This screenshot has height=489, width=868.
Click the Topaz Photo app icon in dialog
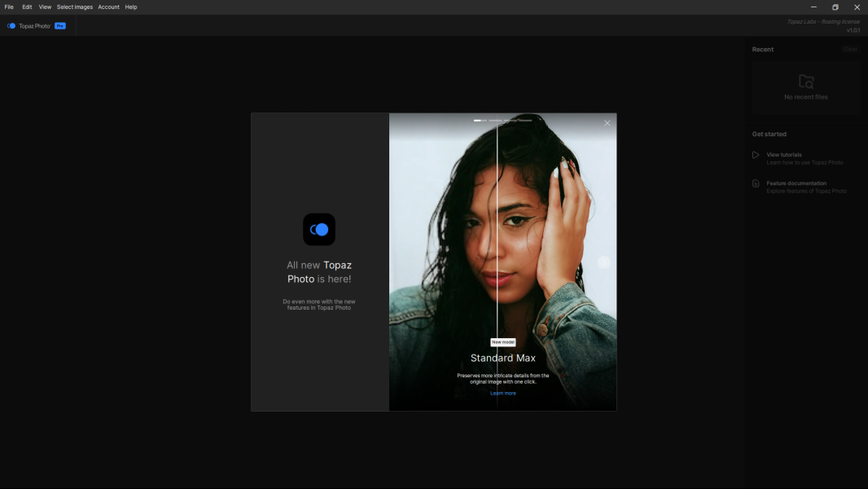tap(319, 229)
